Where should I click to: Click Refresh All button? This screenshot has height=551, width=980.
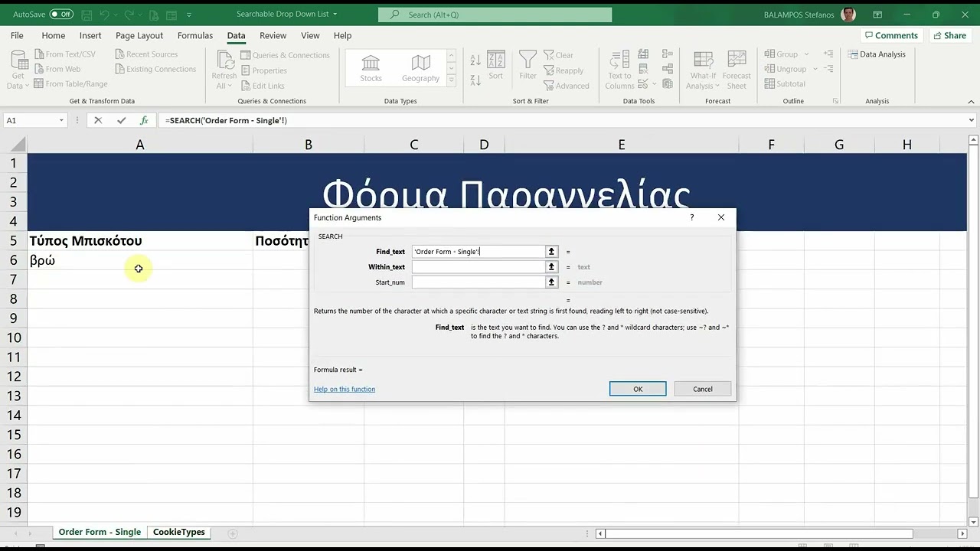coord(224,70)
